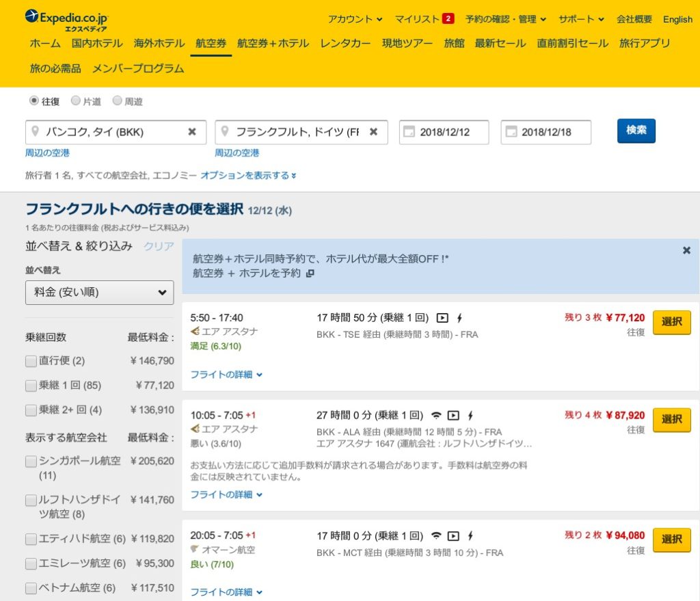The width and height of the screenshot is (700, 601).
Task: Click the 2018/12/18 return date field
Action: [546, 132]
